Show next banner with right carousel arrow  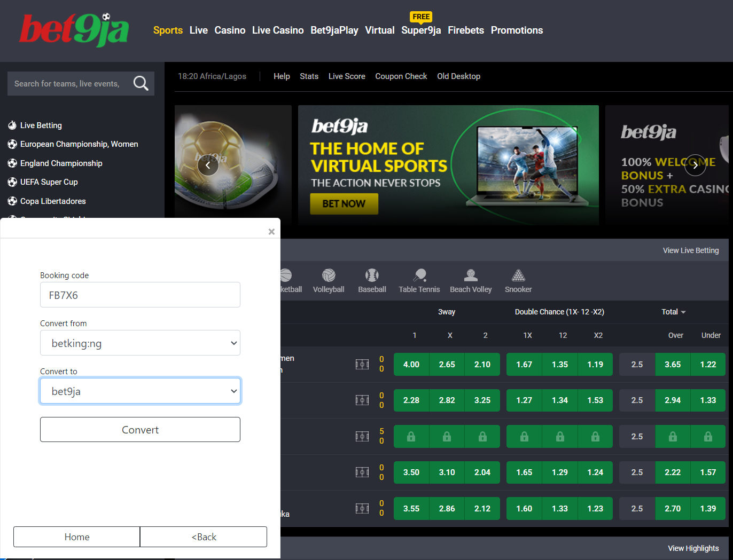695,165
